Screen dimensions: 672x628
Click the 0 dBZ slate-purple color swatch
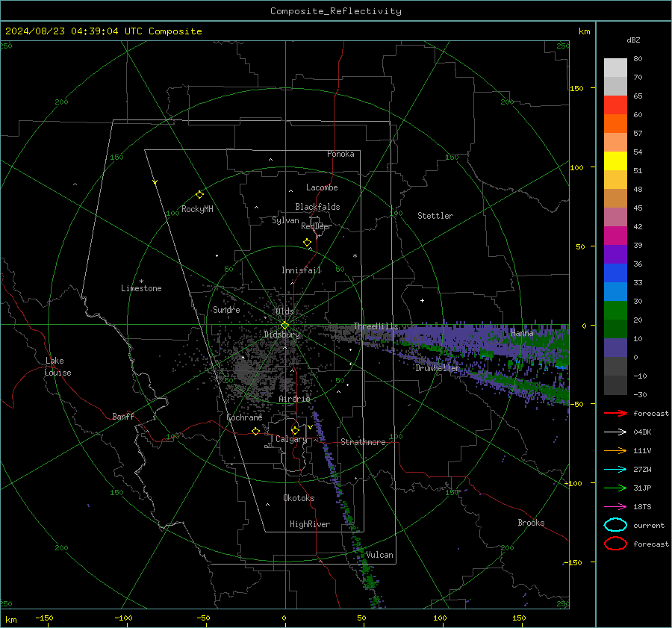pos(615,348)
